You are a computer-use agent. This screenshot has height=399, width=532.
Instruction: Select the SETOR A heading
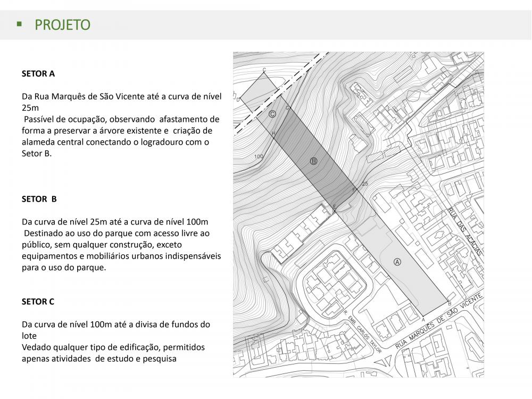click(38, 74)
